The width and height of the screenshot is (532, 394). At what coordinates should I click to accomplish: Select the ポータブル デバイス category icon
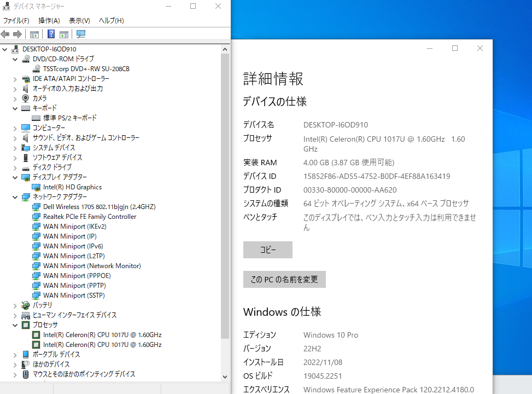tap(26, 355)
